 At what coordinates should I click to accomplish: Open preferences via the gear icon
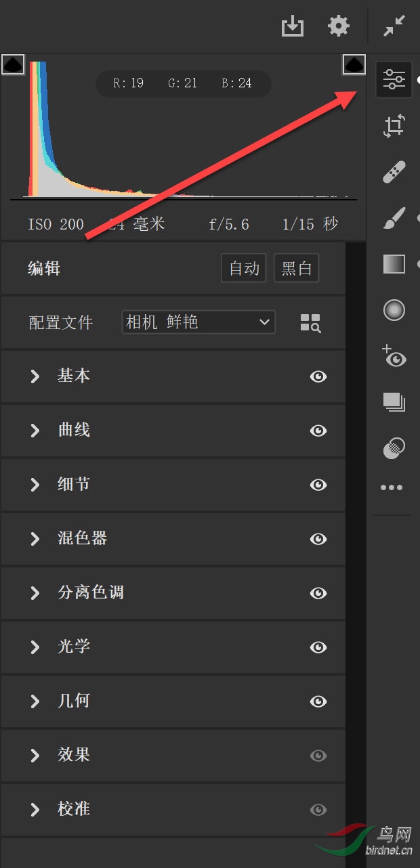point(339,26)
